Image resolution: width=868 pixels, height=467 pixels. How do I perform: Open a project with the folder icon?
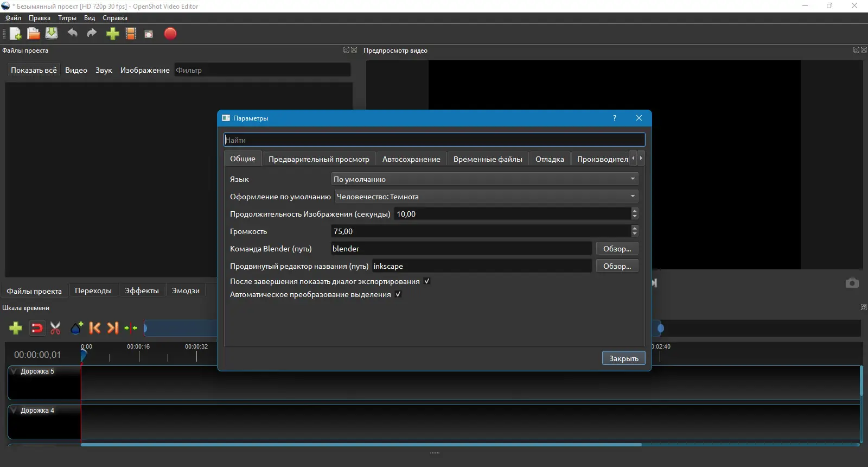pos(34,34)
